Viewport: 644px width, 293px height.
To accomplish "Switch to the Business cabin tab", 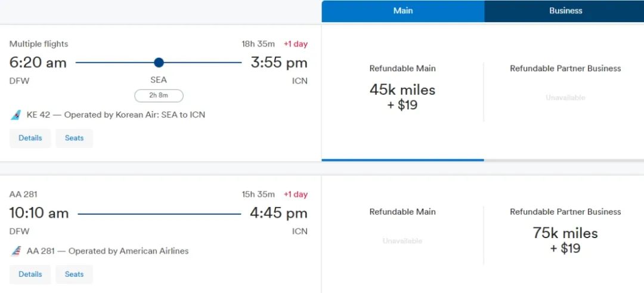I will click(x=565, y=11).
